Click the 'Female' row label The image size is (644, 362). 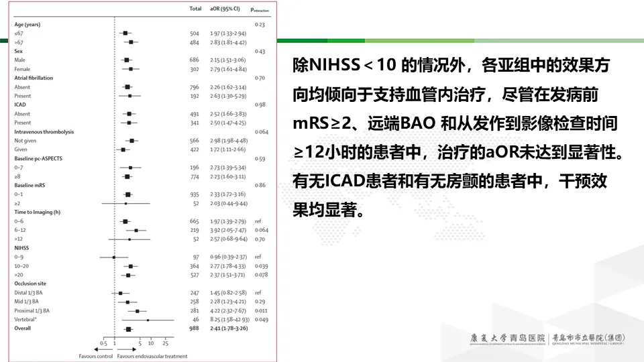pyautogui.click(x=22, y=69)
